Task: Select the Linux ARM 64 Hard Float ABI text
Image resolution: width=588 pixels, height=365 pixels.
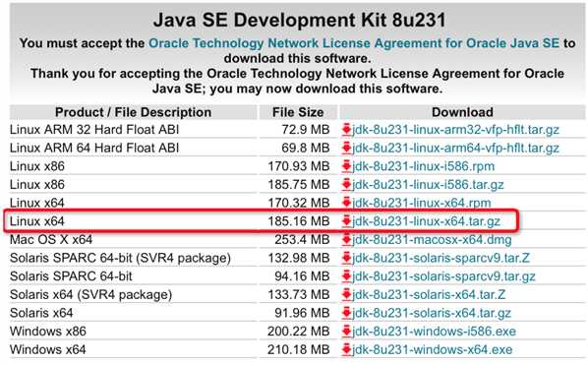Action: 94,148
